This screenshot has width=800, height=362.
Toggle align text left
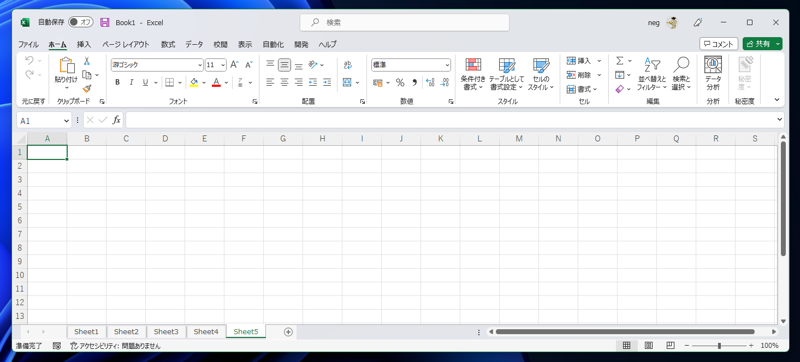pos(270,82)
